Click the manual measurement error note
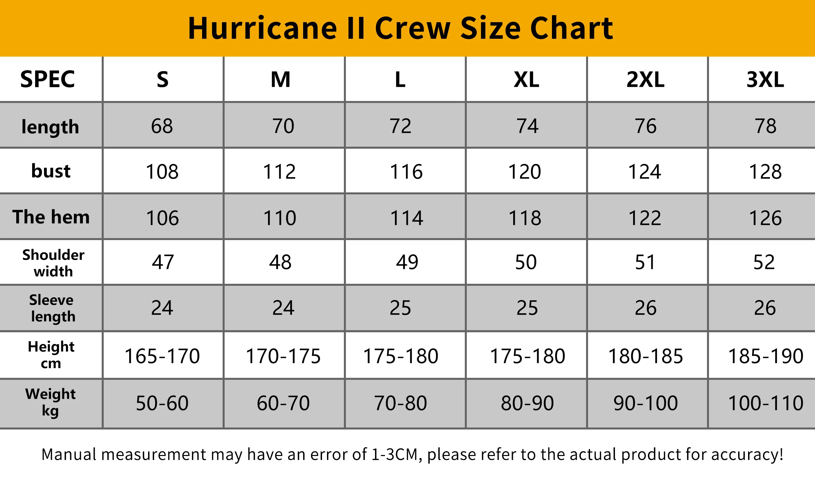 coord(412,454)
